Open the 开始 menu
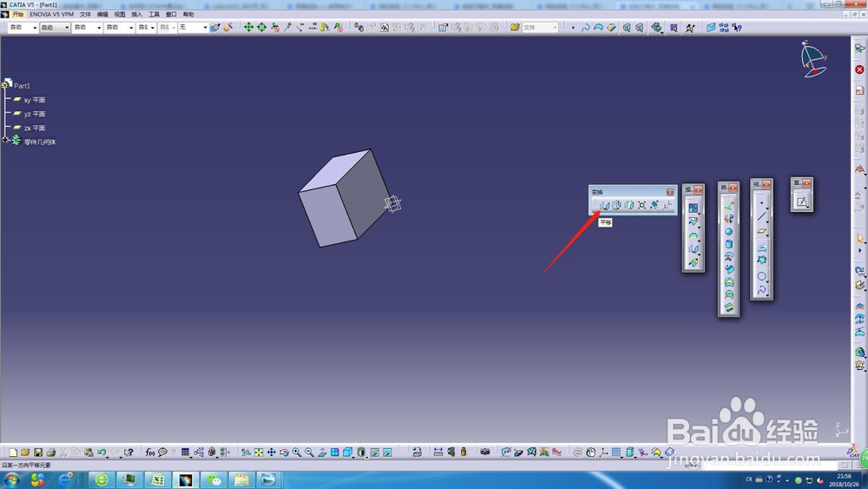This screenshot has height=489, width=868. [18, 15]
